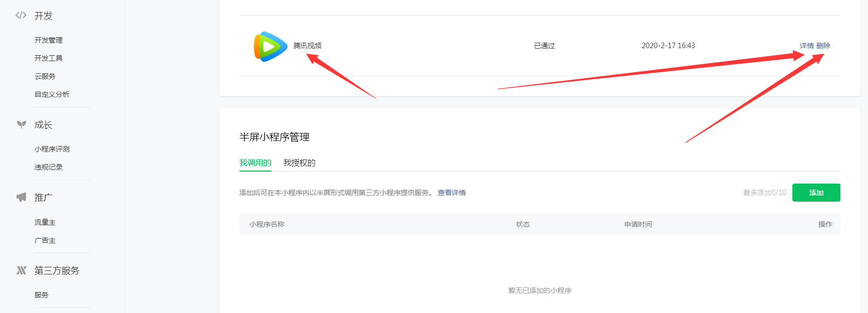Select the 成长 section heading
Screen dimensions: 868x313
(44, 125)
